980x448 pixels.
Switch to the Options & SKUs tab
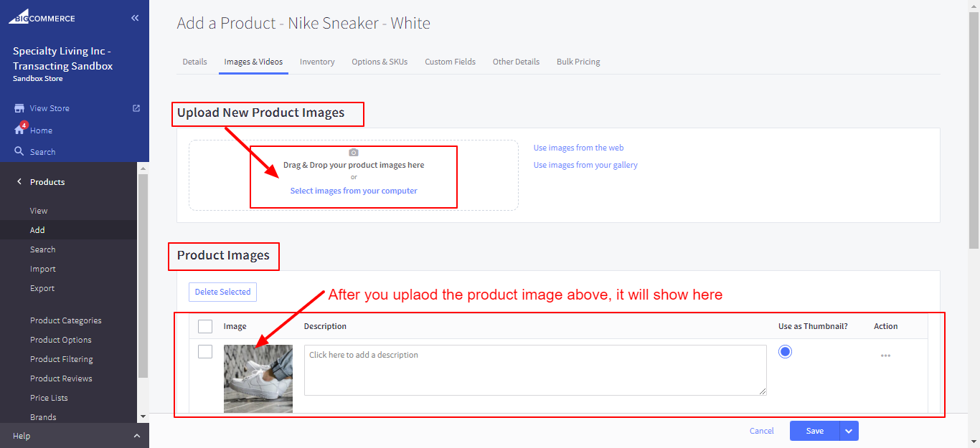[380, 62]
